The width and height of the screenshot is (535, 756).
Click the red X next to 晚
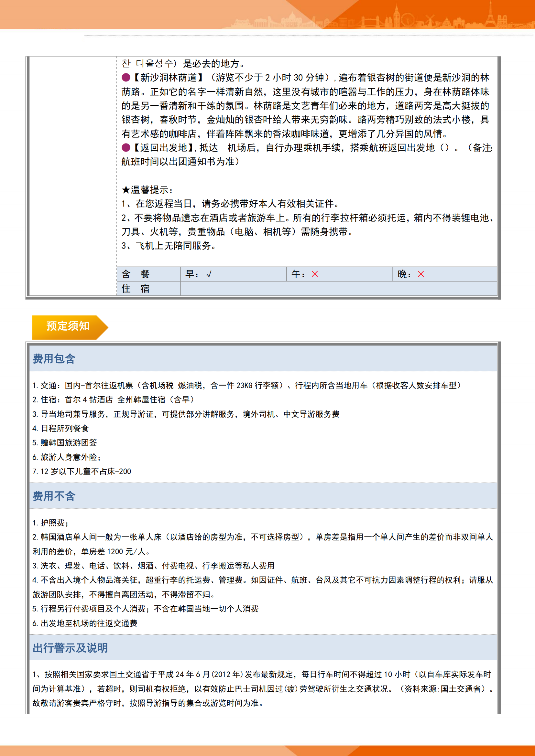point(421,274)
